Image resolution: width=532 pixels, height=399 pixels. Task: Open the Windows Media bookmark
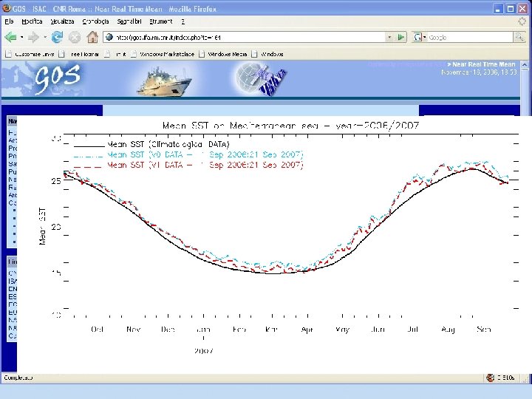click(x=223, y=54)
